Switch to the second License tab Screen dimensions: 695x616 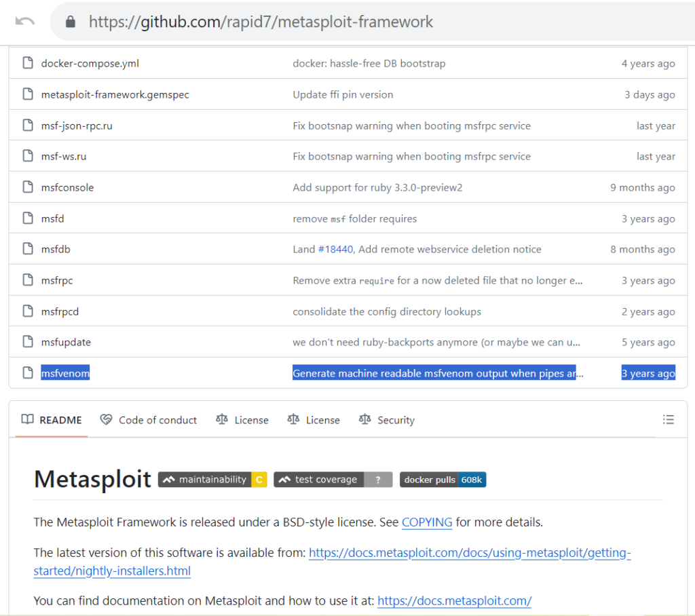(314, 420)
